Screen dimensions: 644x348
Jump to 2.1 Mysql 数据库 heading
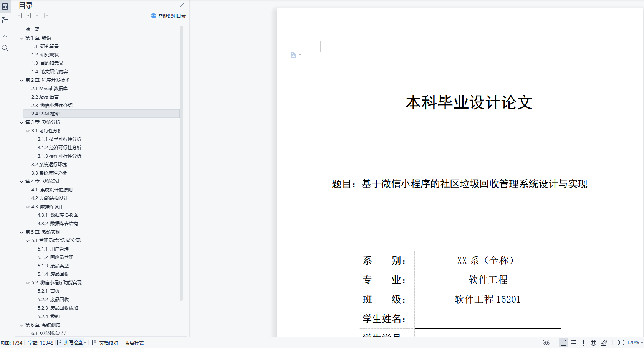(x=50, y=89)
